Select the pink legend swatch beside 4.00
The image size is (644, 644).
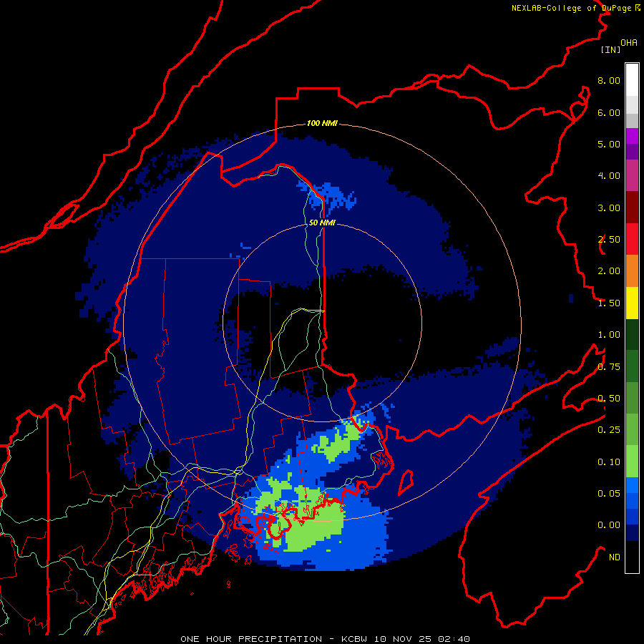pyautogui.click(x=632, y=175)
